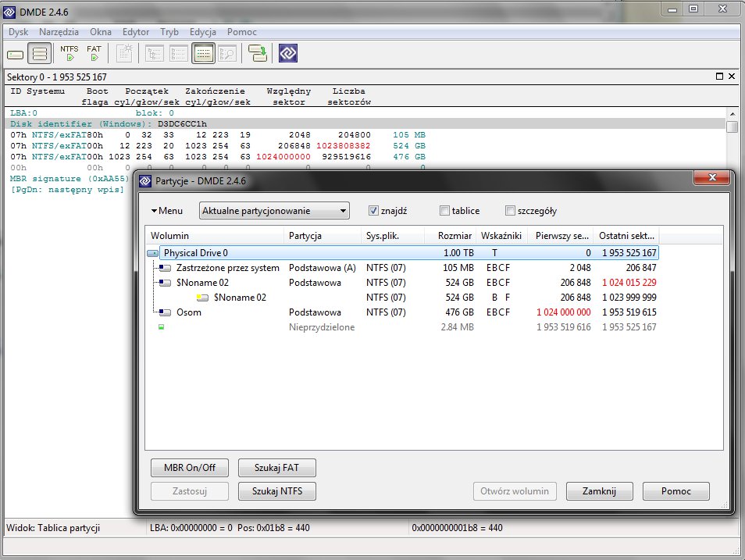Sort by the Sys.plik. column header
745x560 pixels.
point(393,235)
